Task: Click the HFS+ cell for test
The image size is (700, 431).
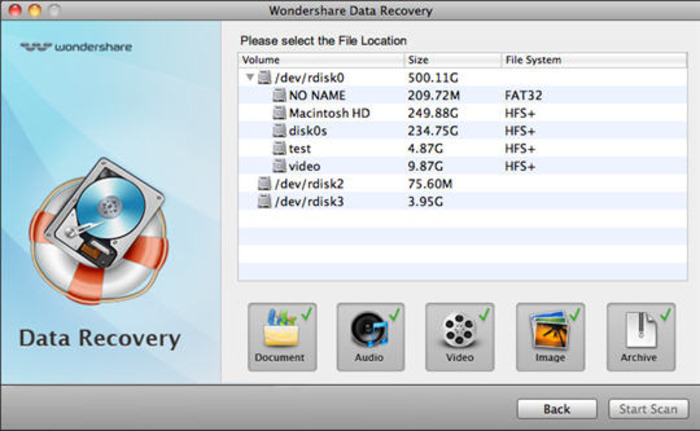Action: pyautogui.click(x=520, y=148)
